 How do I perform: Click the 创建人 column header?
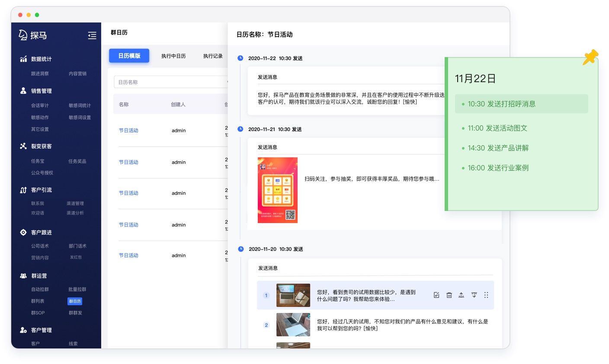coord(178,105)
